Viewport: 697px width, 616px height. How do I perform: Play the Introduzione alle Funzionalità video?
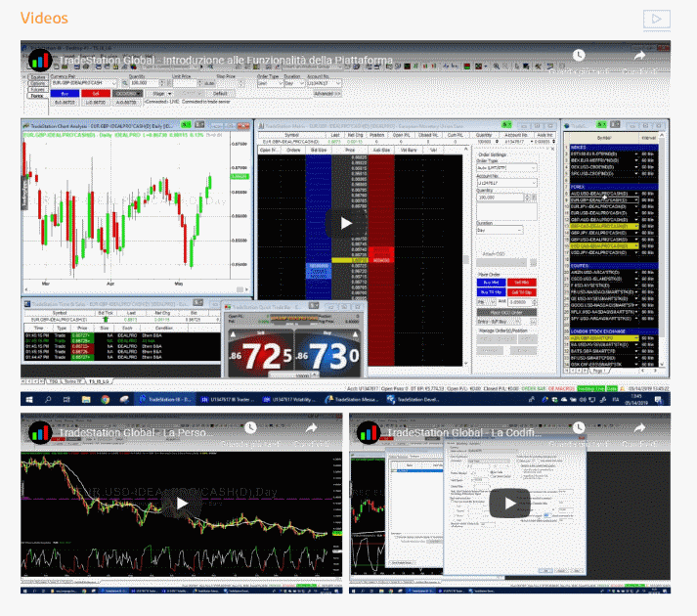[x=346, y=223]
